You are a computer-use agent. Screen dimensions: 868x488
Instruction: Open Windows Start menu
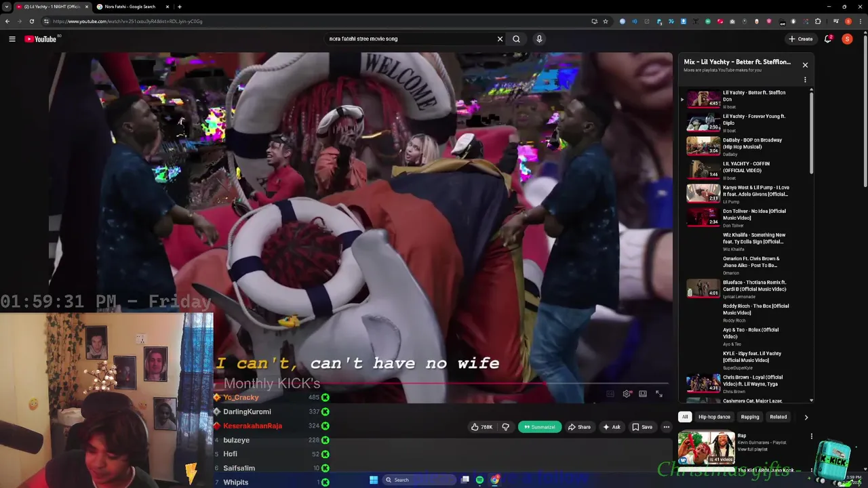click(x=374, y=480)
